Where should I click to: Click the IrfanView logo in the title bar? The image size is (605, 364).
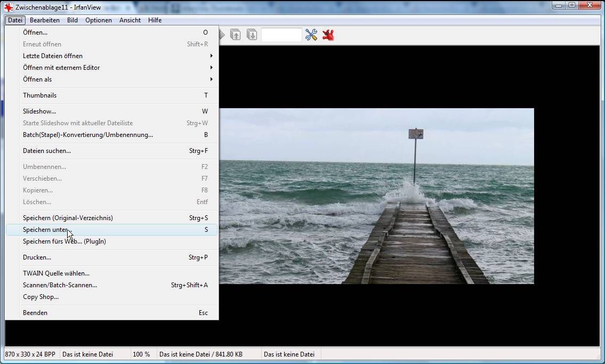tap(9, 7)
